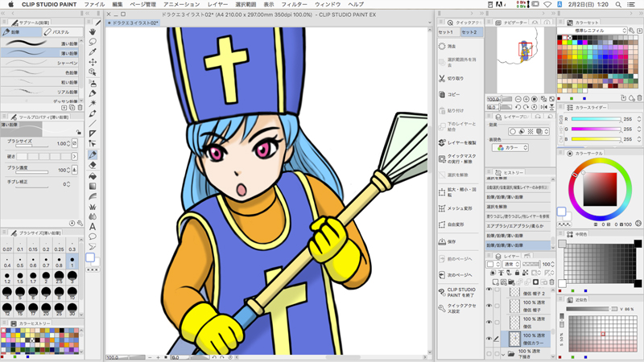Select the Gradient tool
The width and height of the screenshot is (644, 362).
coord(93,186)
